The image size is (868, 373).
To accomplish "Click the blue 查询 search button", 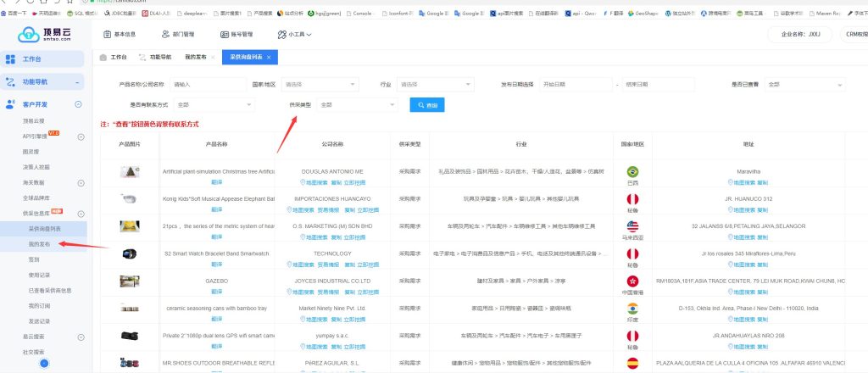I will [427, 104].
